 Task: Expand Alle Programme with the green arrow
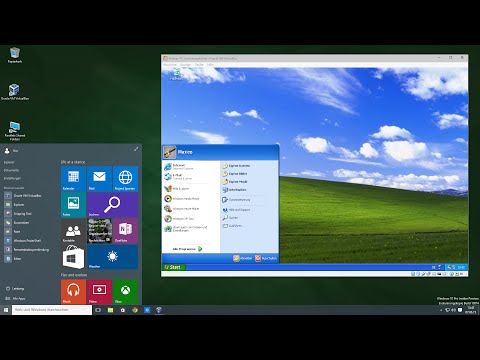coord(188,249)
